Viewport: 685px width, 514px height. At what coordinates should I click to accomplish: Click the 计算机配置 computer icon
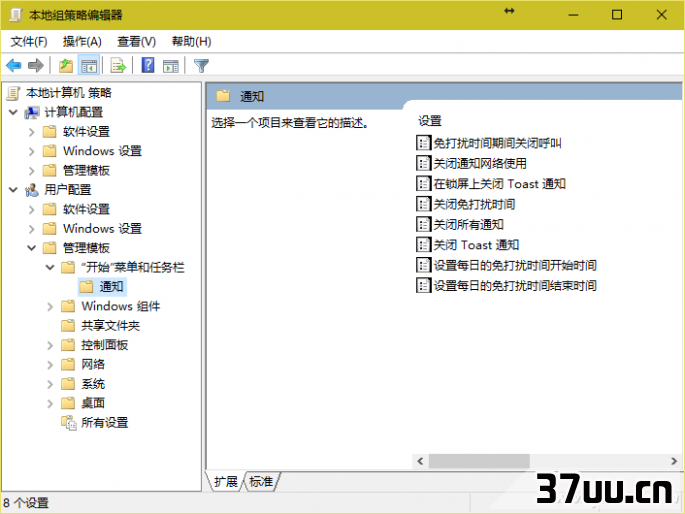(x=32, y=112)
